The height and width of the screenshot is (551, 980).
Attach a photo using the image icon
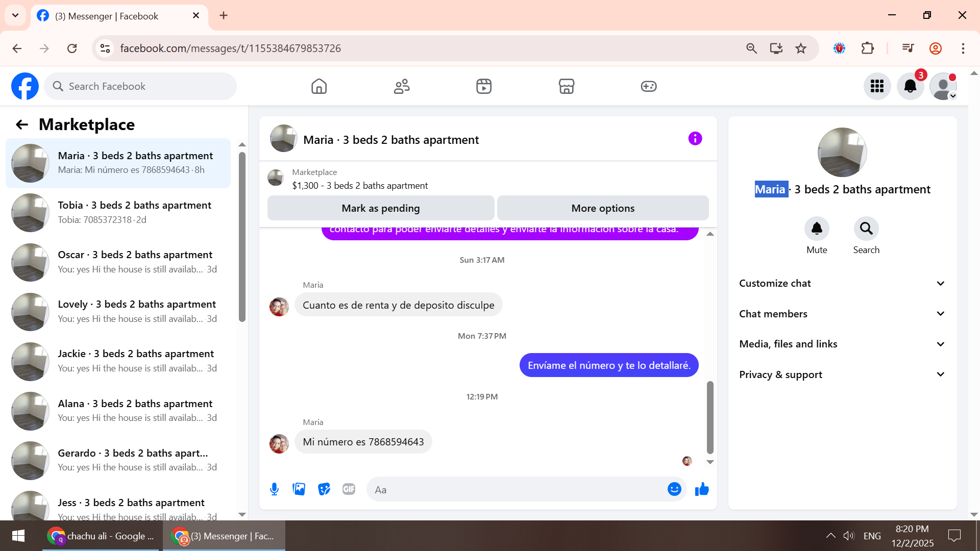[x=299, y=489]
